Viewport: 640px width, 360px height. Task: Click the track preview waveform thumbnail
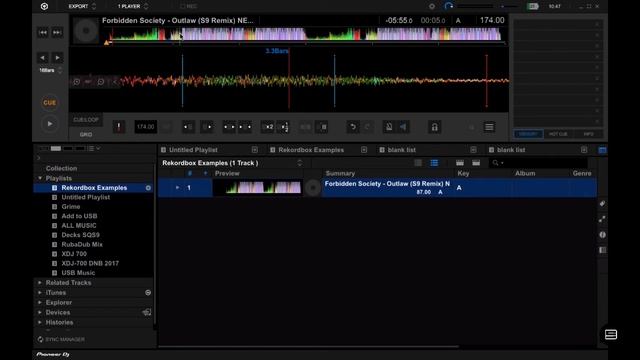tap(257, 188)
